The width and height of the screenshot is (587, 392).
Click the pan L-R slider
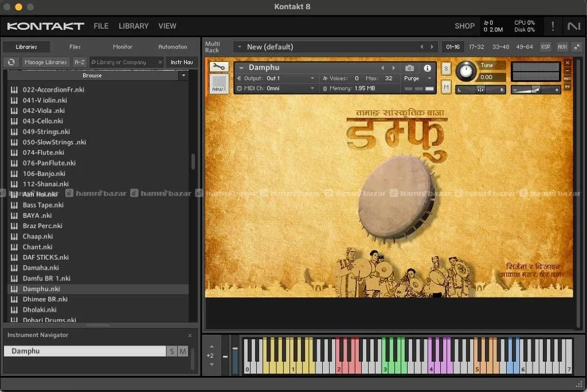coord(481,90)
